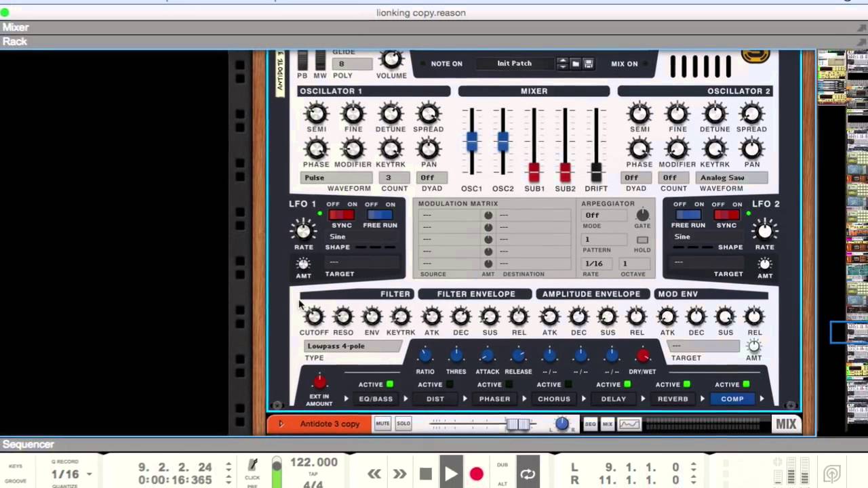Screen dimensions: 868x488
Task: Start playback with the play button
Action: (x=451, y=472)
